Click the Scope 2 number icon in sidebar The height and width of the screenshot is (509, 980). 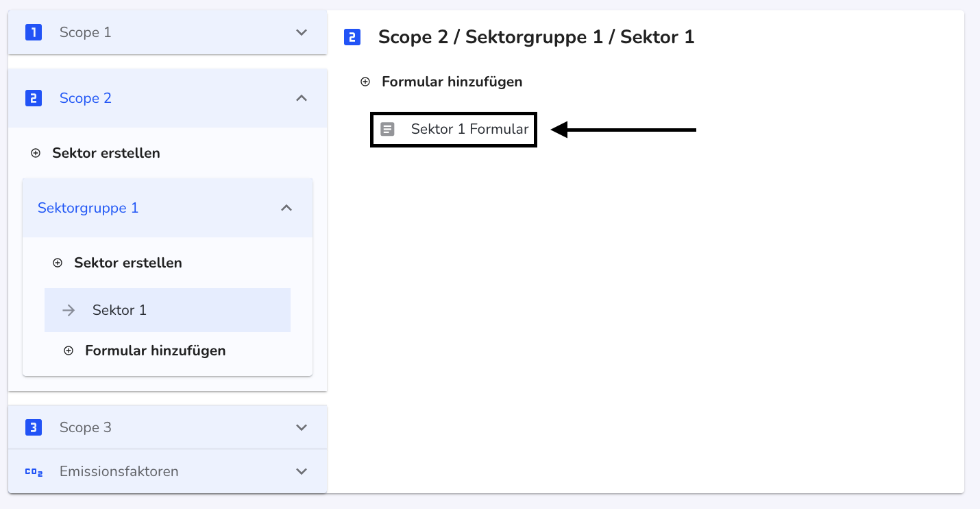pyautogui.click(x=34, y=98)
